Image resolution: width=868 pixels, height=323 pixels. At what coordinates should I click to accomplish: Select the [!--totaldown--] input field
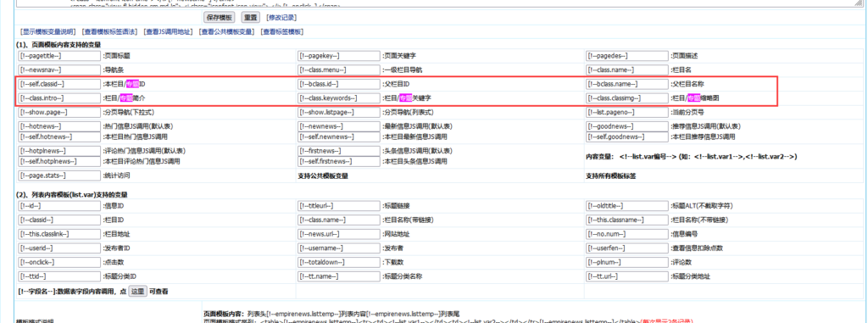pos(339,263)
